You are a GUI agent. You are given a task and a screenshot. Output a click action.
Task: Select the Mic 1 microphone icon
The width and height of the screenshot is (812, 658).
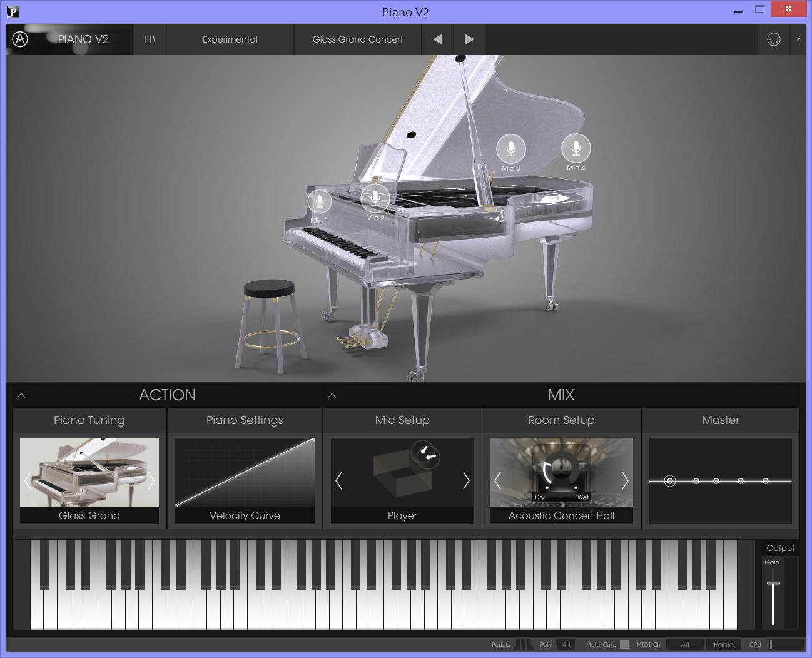320,202
